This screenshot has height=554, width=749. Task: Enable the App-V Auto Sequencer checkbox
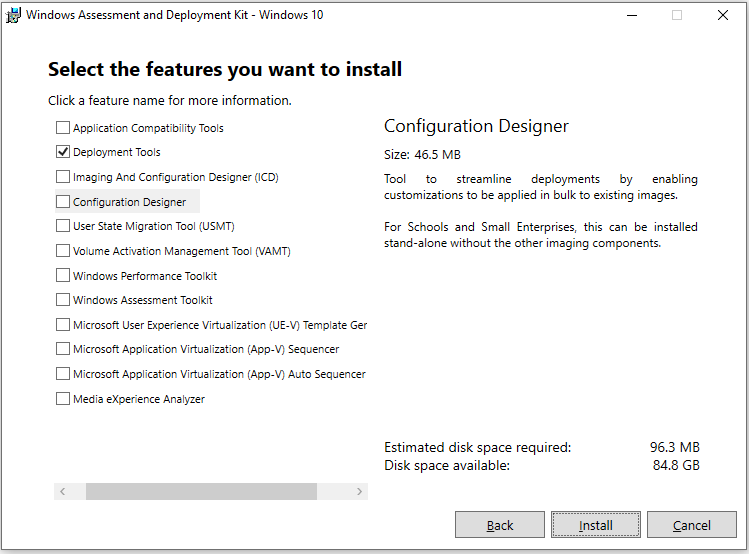(x=63, y=374)
